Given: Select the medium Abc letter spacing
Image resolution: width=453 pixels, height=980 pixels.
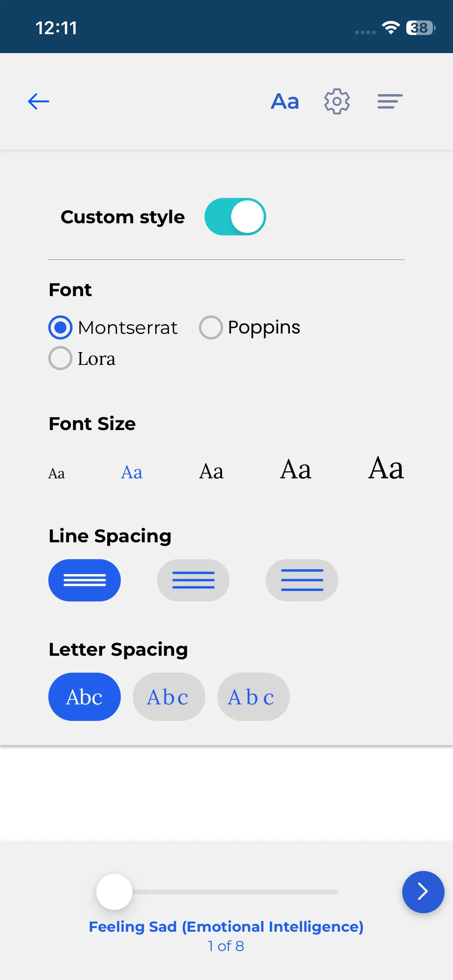Looking at the screenshot, I should coord(169,697).
